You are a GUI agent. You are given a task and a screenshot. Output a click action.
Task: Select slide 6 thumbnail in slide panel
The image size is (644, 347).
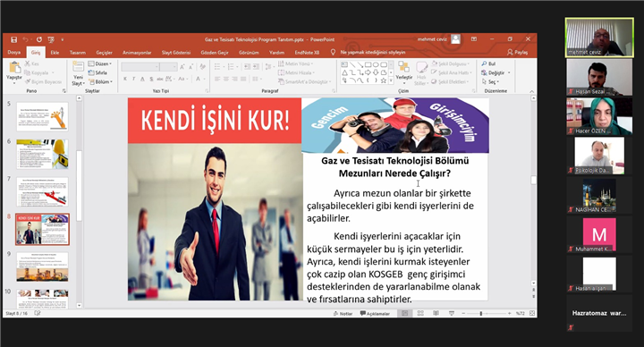(42, 154)
